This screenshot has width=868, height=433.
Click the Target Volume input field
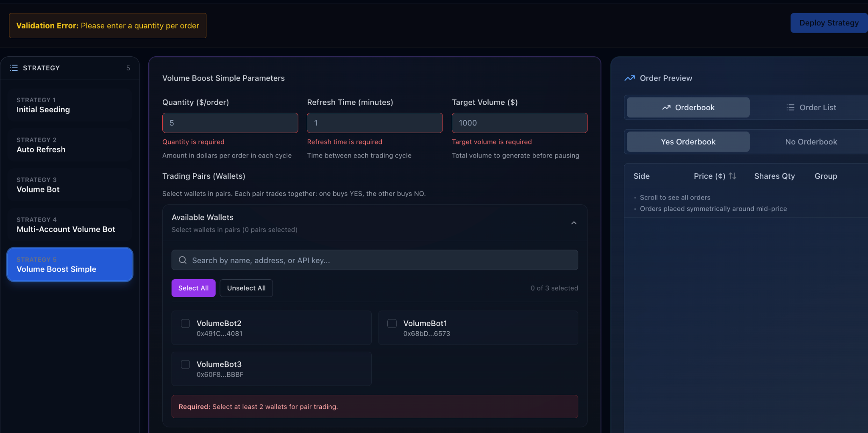tap(519, 123)
